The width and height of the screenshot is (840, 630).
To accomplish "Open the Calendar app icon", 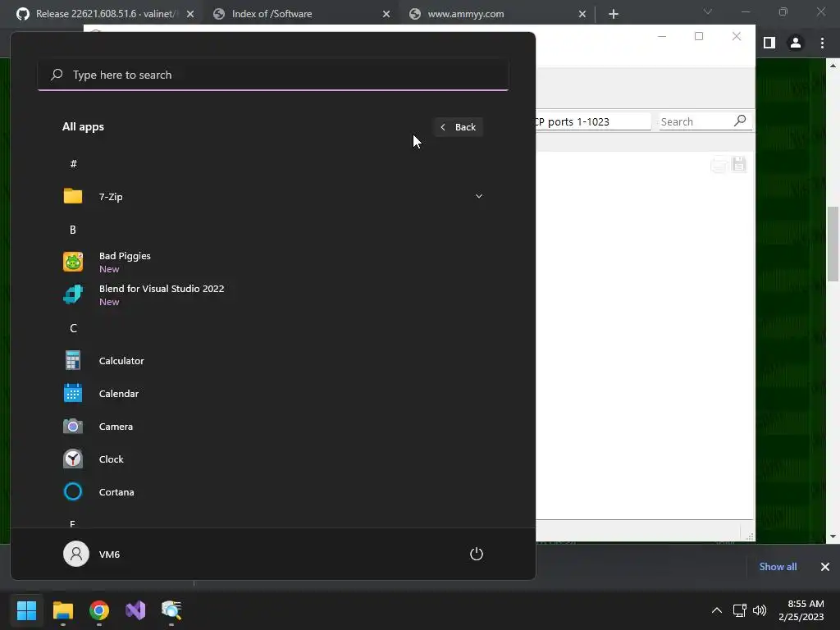I will 73,393.
